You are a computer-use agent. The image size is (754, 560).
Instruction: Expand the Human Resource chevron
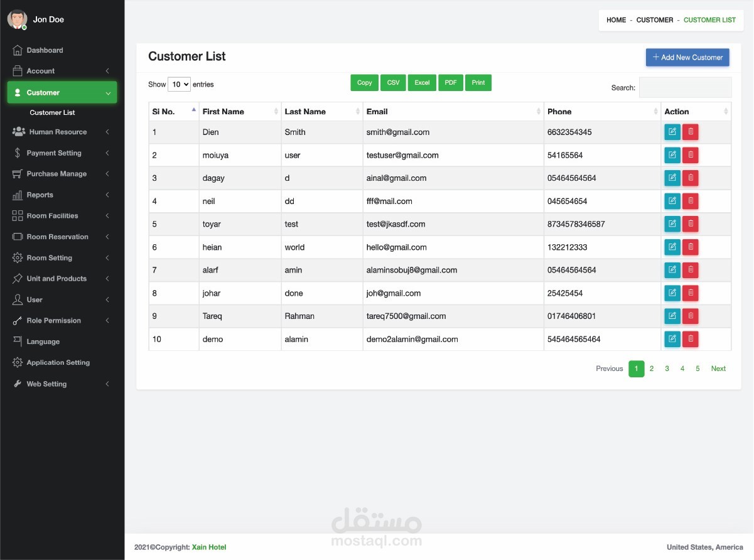(x=107, y=132)
